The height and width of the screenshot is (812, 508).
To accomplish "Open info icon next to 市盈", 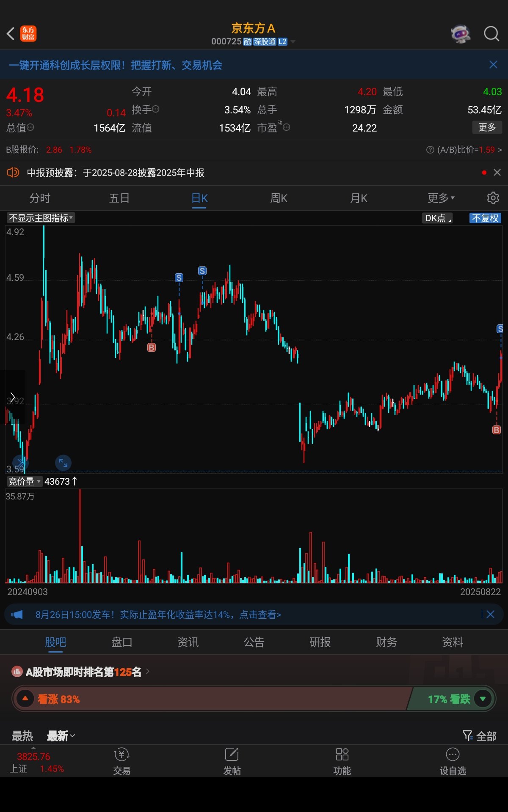I will pos(287,127).
